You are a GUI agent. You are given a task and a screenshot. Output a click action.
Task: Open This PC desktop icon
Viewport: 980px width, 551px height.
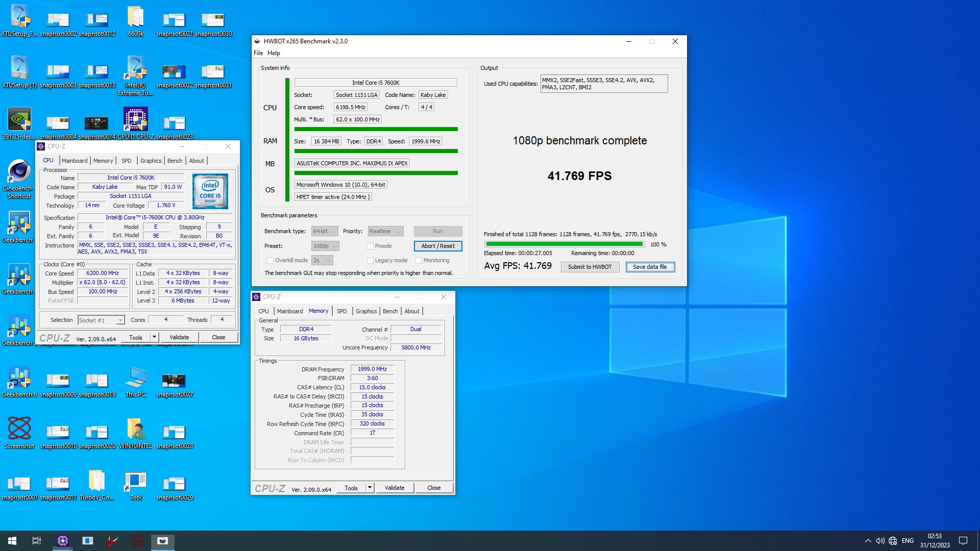coord(136,381)
